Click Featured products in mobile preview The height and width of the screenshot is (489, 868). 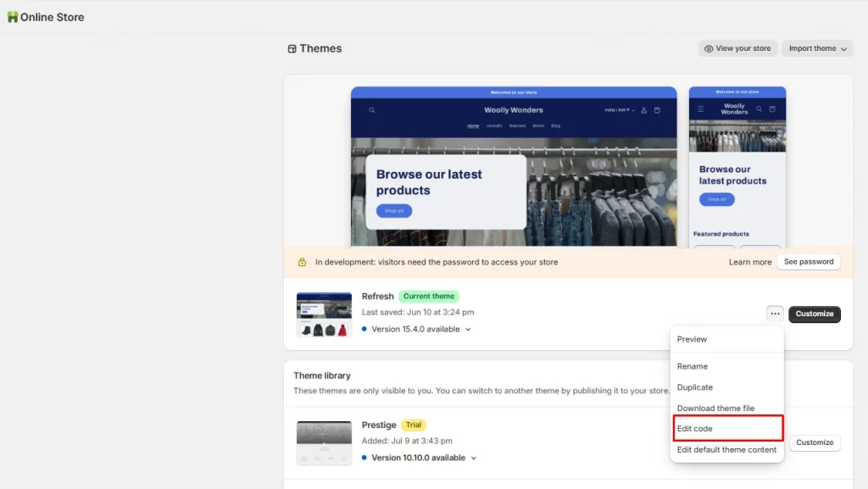point(721,234)
